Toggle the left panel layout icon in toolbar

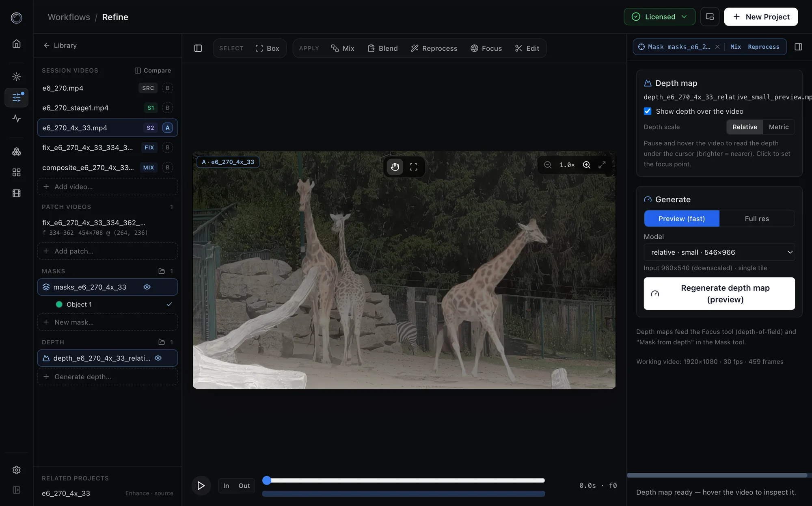point(198,48)
